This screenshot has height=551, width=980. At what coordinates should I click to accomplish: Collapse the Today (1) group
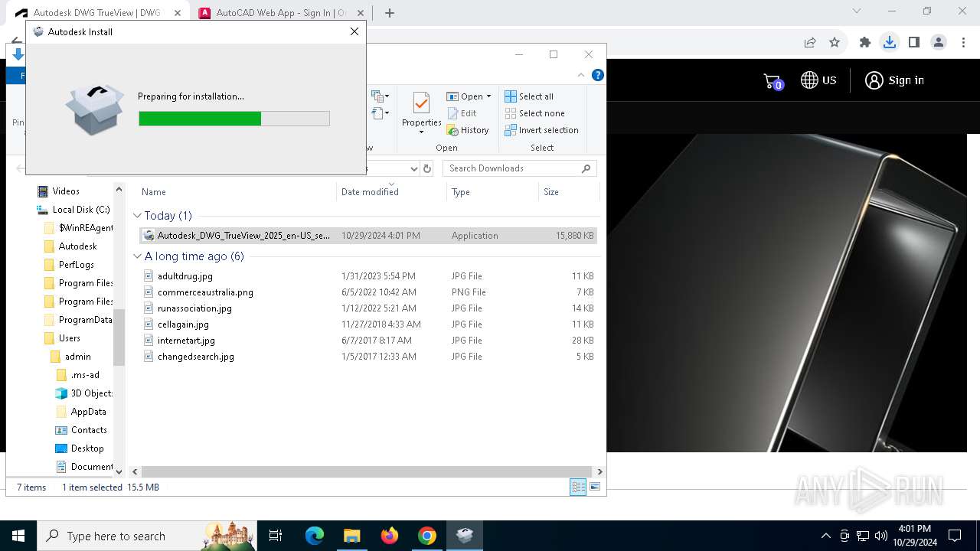138,216
